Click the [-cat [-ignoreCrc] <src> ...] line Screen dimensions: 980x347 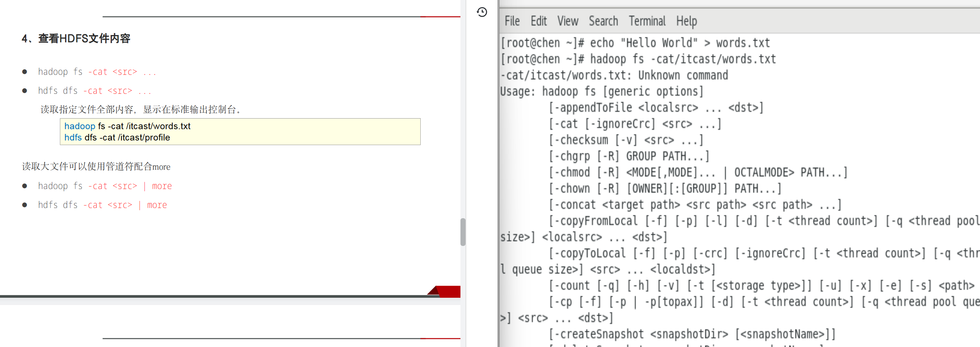pyautogui.click(x=635, y=124)
